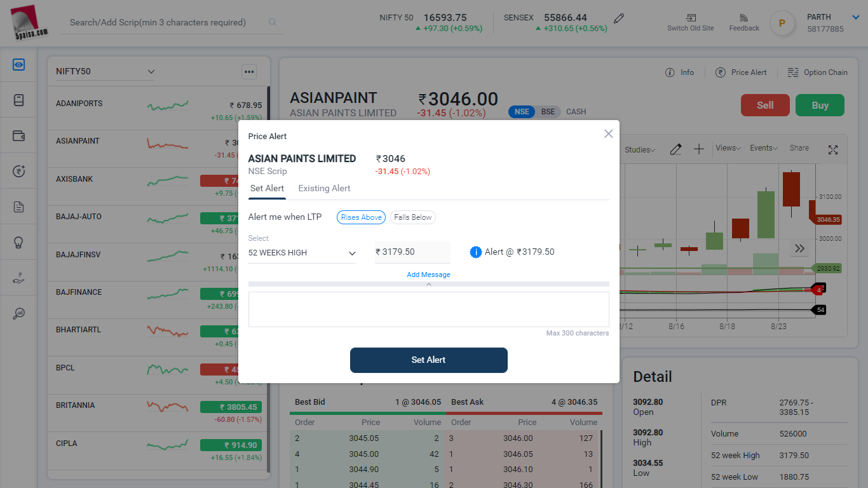This screenshot has height=488, width=868.
Task: Click the chart crosshair plus icon
Action: tap(699, 149)
